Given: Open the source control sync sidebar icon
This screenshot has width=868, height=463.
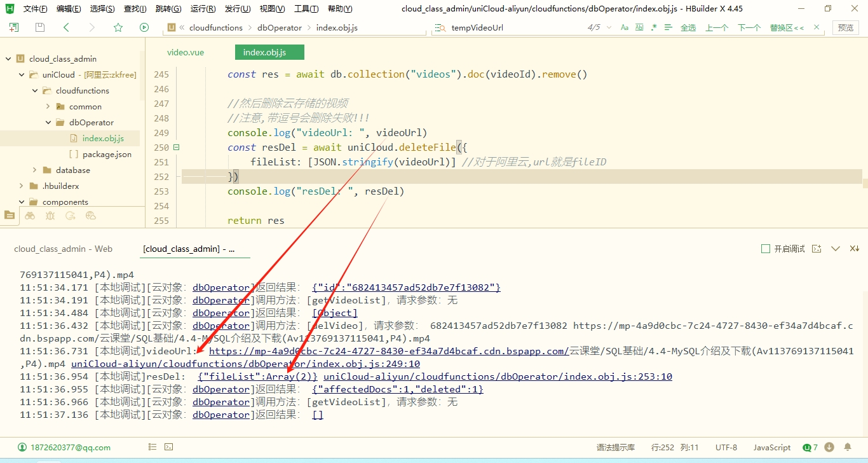Looking at the screenshot, I should [71, 216].
